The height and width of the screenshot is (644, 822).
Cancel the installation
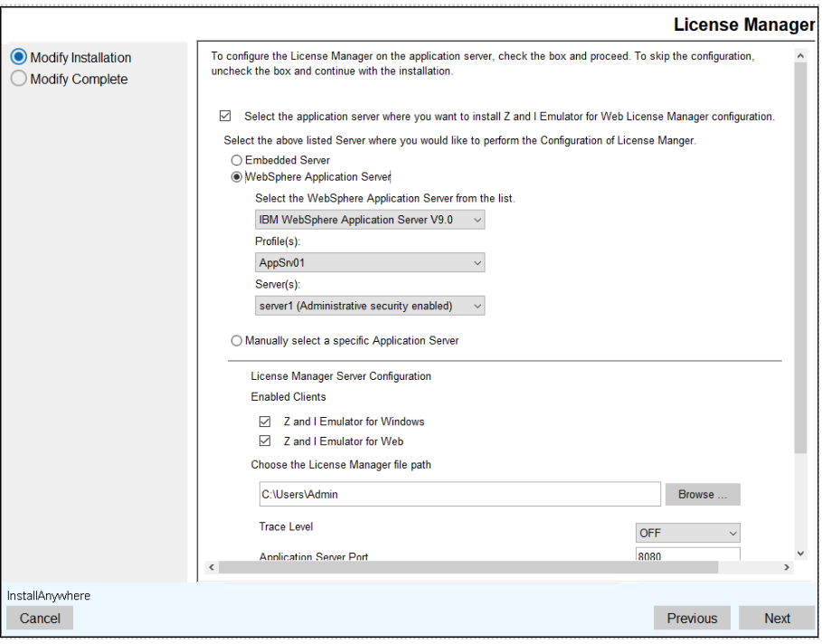pyautogui.click(x=40, y=619)
